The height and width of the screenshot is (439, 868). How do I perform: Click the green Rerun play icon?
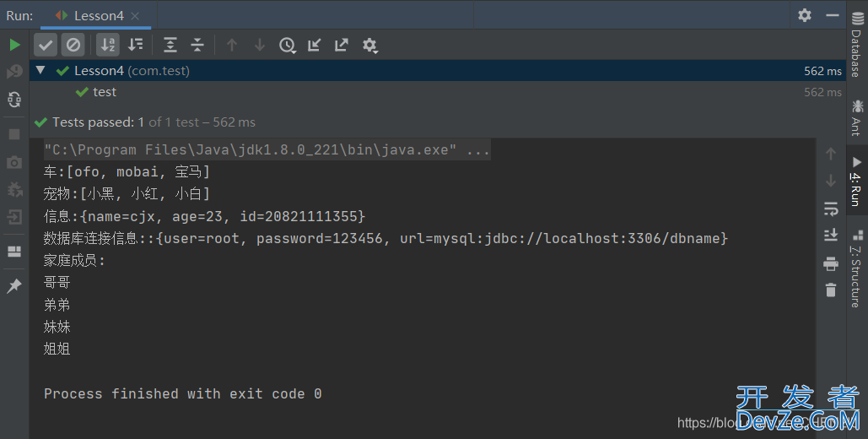14,45
